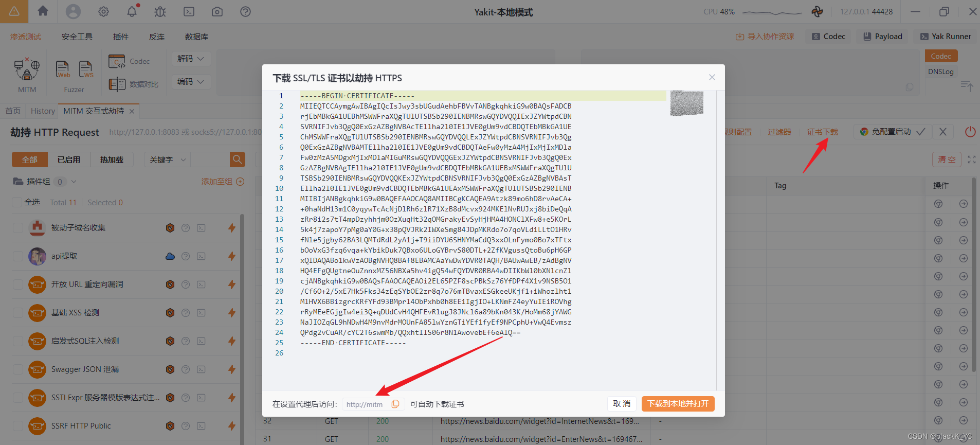Click 导入协作资源 in the header
Image resolution: width=980 pixels, height=445 pixels.
(x=765, y=37)
